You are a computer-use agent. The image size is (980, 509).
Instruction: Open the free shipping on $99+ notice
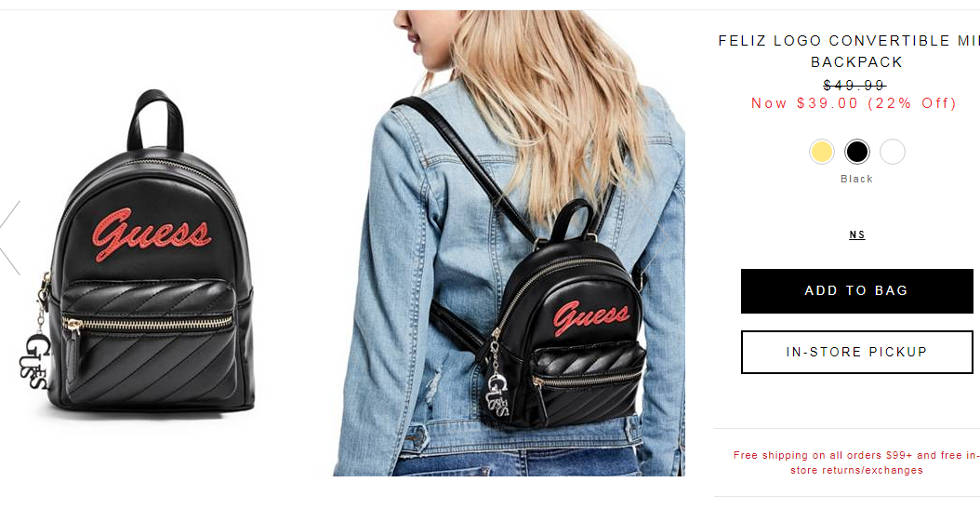(857, 462)
